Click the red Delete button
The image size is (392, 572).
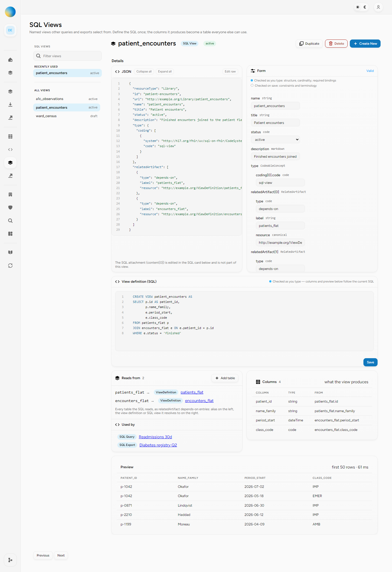336,44
